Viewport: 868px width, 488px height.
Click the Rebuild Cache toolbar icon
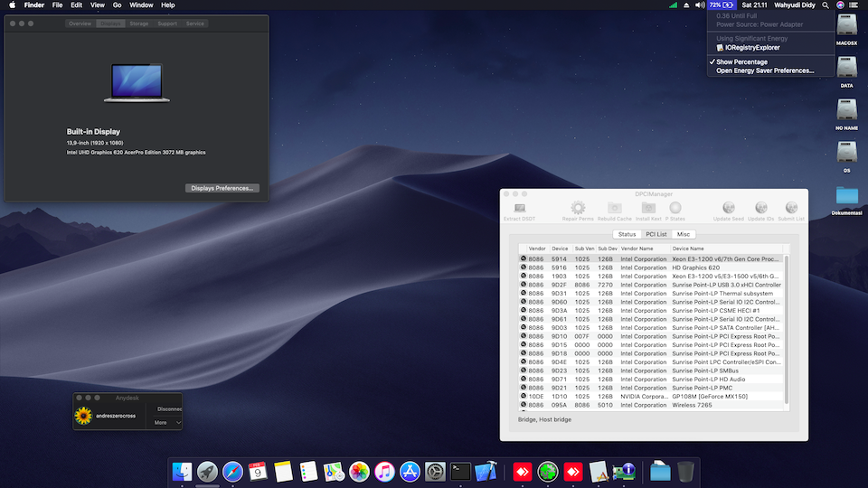(615, 208)
